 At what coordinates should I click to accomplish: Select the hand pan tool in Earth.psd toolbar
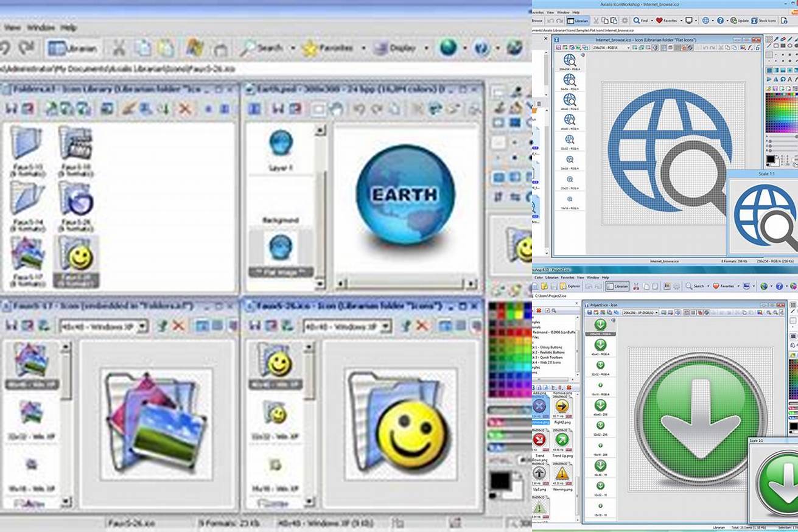[336, 109]
